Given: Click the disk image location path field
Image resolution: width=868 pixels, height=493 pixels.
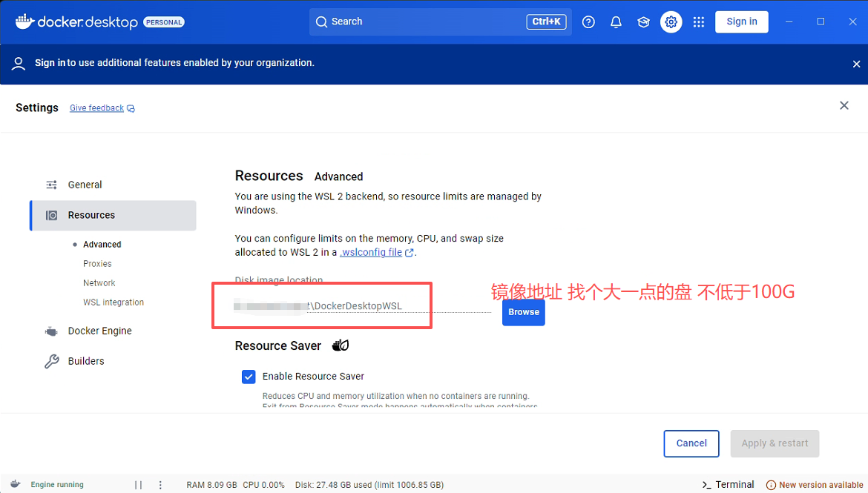Looking at the screenshot, I should click(362, 306).
